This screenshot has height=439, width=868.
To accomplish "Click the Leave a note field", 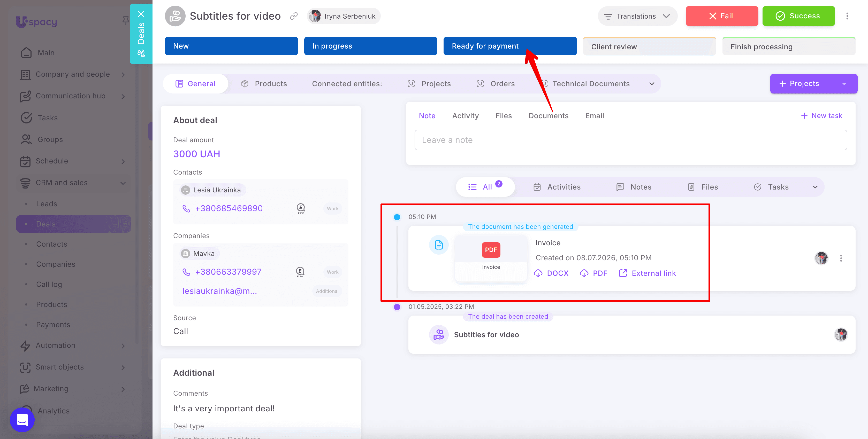I will click(x=630, y=140).
